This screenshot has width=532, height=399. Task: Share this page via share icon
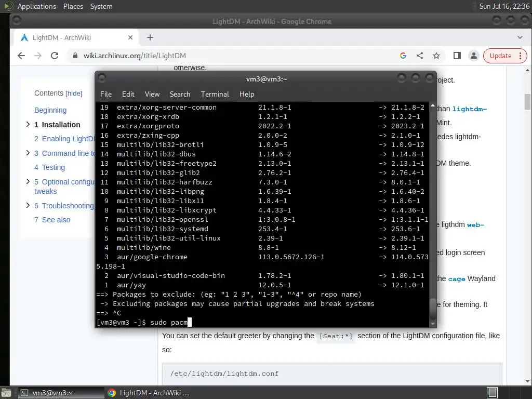tap(420, 56)
